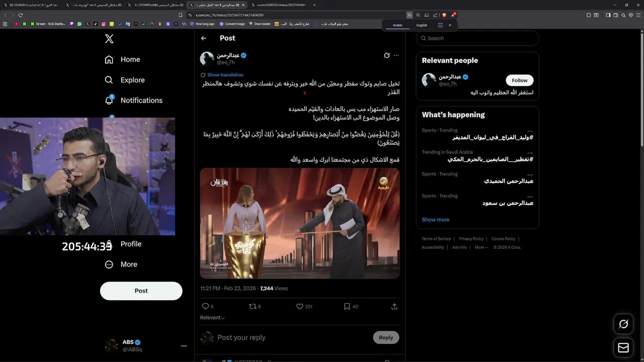Open Home from the left sidebar

coord(122,59)
